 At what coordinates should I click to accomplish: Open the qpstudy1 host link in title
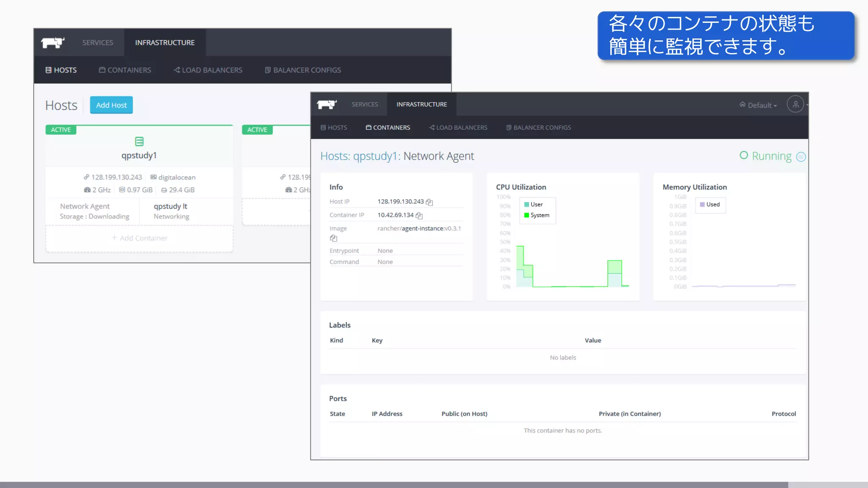(375, 156)
